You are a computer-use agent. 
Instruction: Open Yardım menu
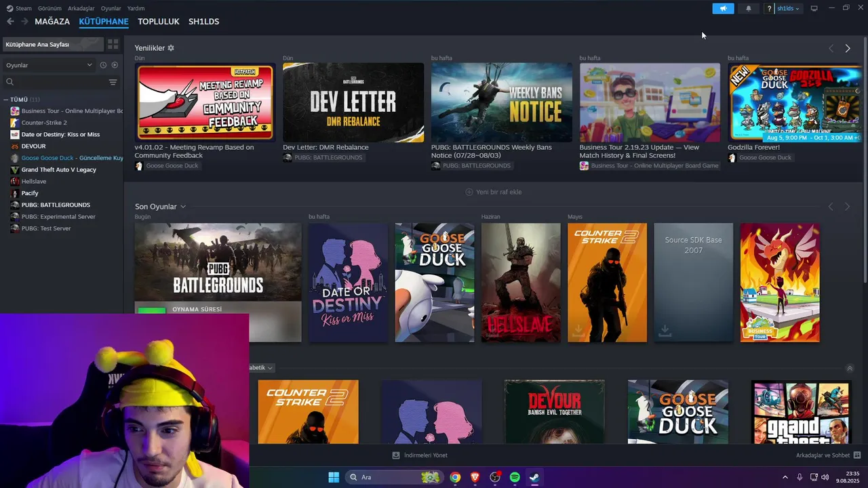pyautogui.click(x=136, y=8)
